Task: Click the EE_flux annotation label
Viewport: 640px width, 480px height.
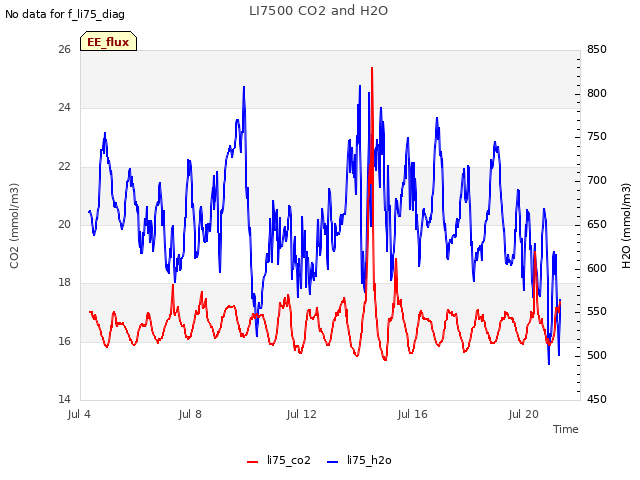Action: point(108,41)
